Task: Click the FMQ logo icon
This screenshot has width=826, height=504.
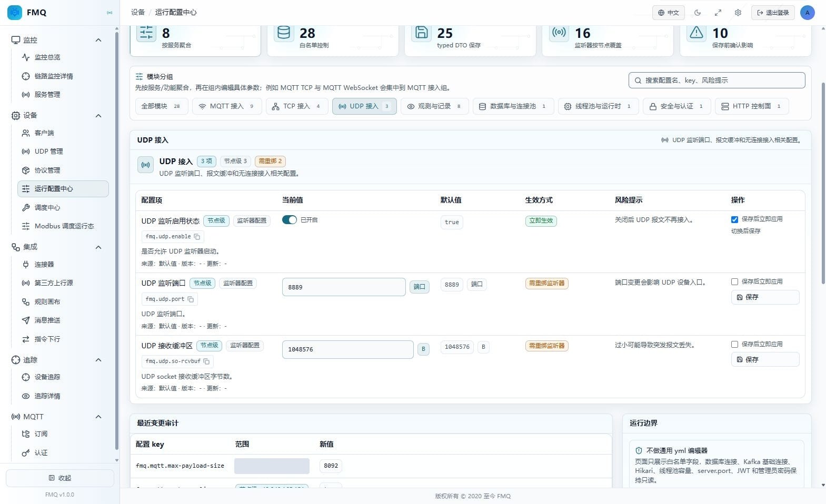Action: (15, 12)
